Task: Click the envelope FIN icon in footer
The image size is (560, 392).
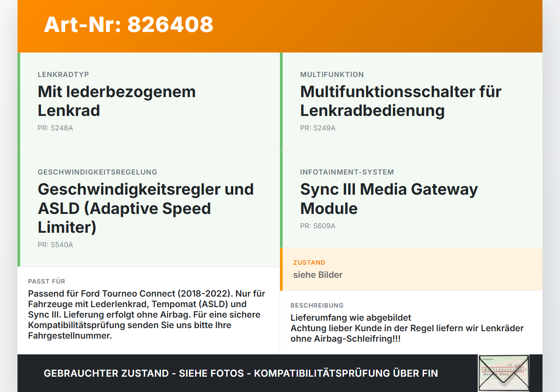Action: [504, 373]
